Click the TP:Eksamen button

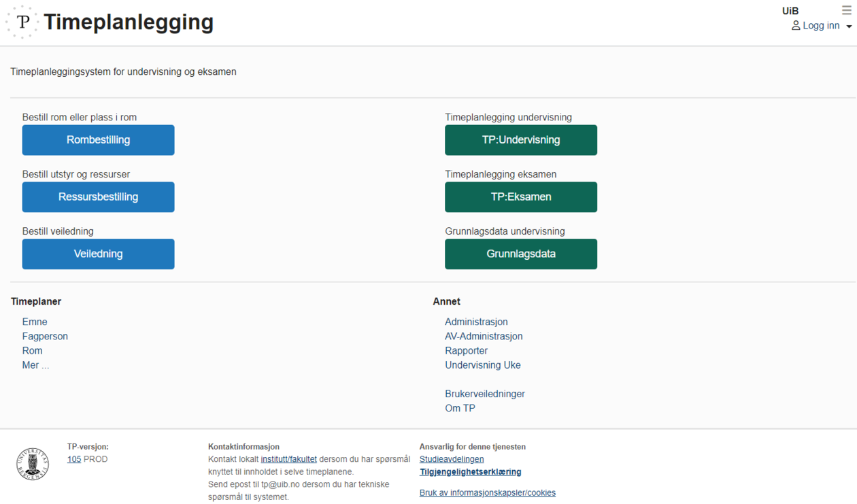point(520,197)
